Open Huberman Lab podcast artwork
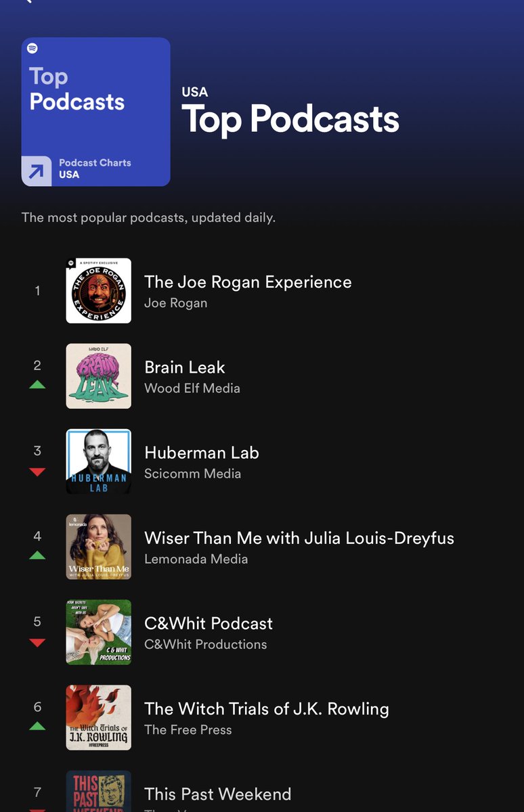This screenshot has height=812, width=524. pos(99,461)
